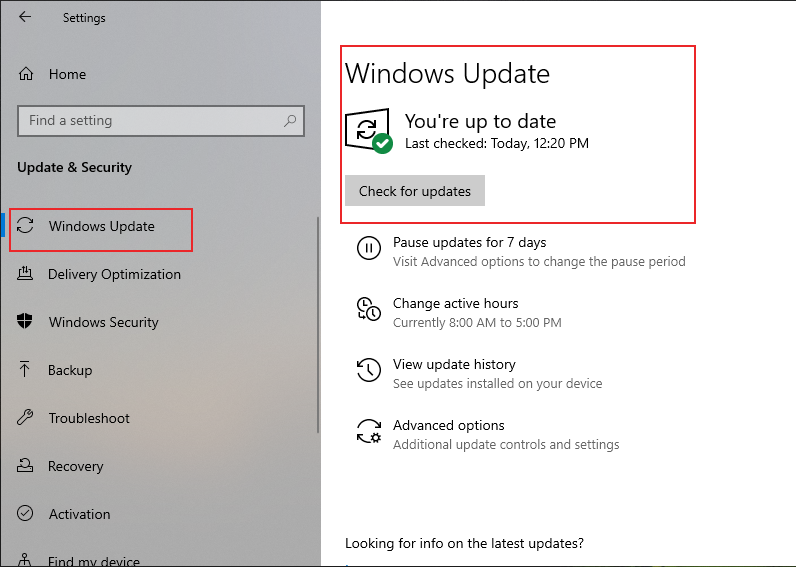Open the Backup section
796x567 pixels.
pos(70,370)
